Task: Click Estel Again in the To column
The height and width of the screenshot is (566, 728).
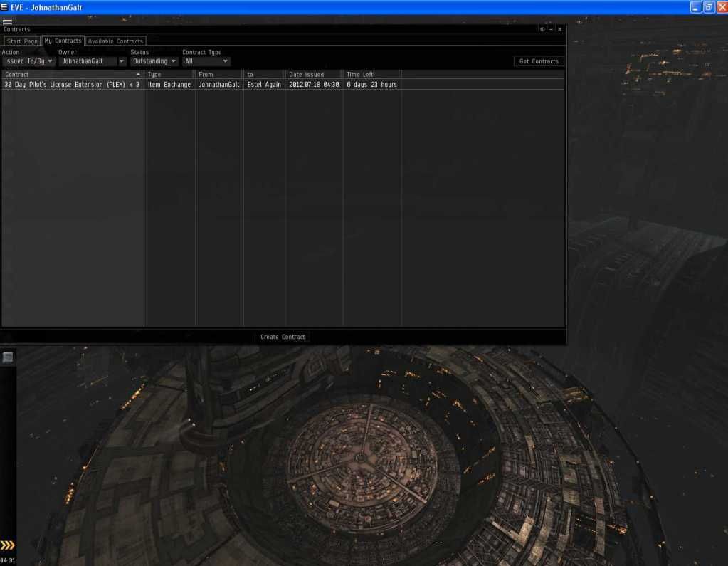Action: 264,85
